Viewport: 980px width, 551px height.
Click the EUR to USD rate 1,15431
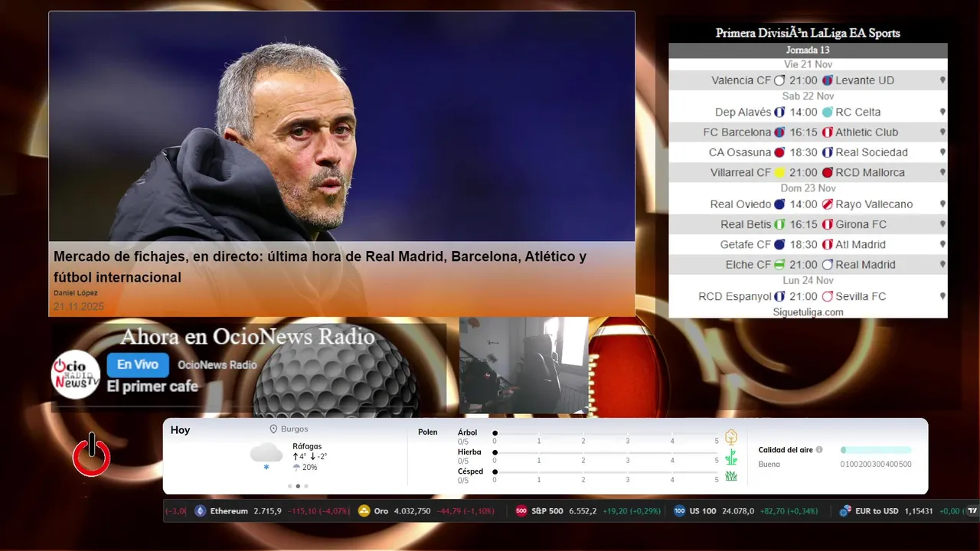[x=920, y=511]
